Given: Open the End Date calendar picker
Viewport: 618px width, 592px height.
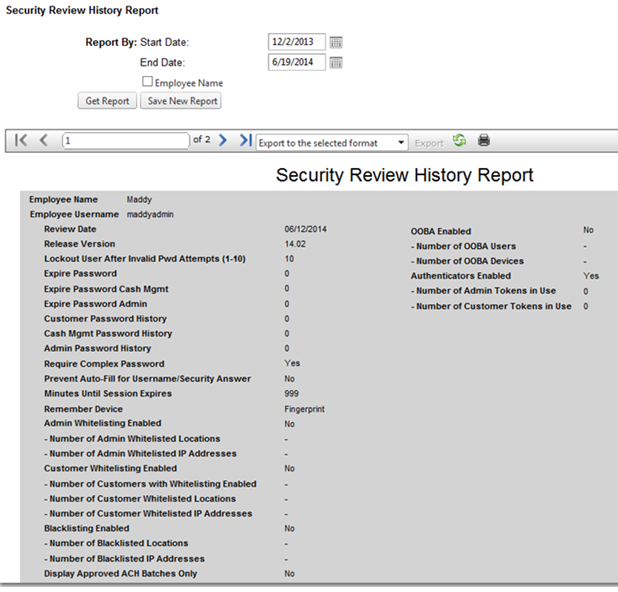Looking at the screenshot, I should coord(337,62).
